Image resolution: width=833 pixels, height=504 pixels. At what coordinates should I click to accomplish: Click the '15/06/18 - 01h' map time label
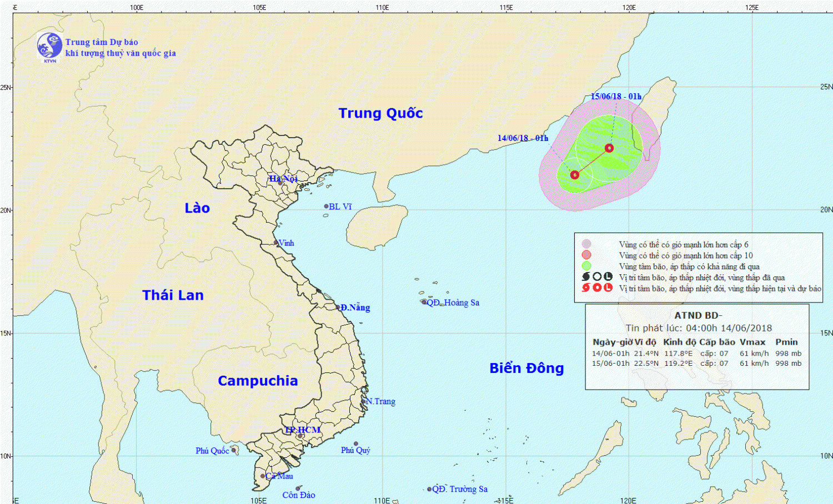click(x=616, y=97)
